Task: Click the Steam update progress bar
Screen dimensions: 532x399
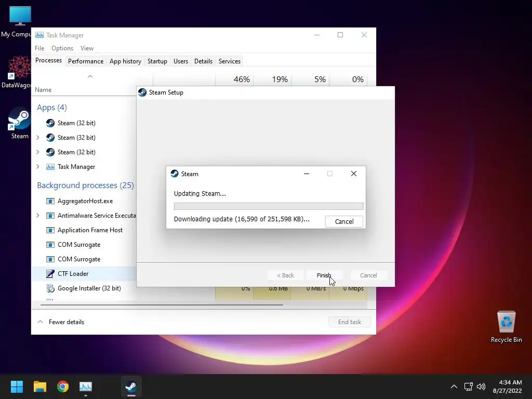Action: (269, 206)
